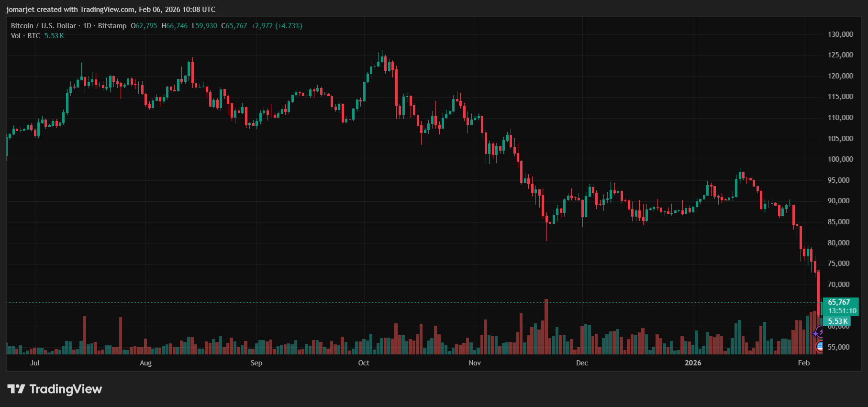Click the 100,000 price axis label

841,159
